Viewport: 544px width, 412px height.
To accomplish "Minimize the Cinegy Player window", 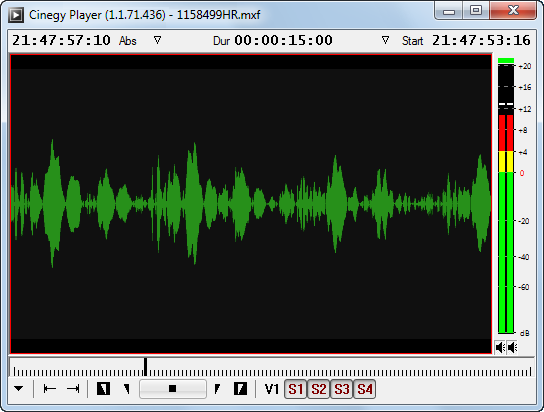I will (449, 11).
